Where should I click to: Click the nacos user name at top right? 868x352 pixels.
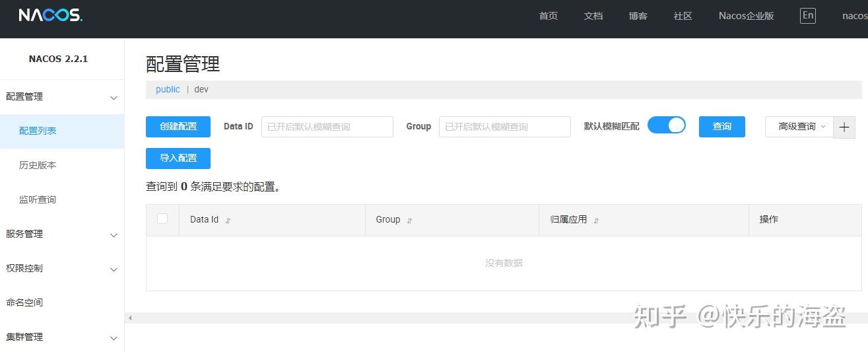[x=855, y=16]
